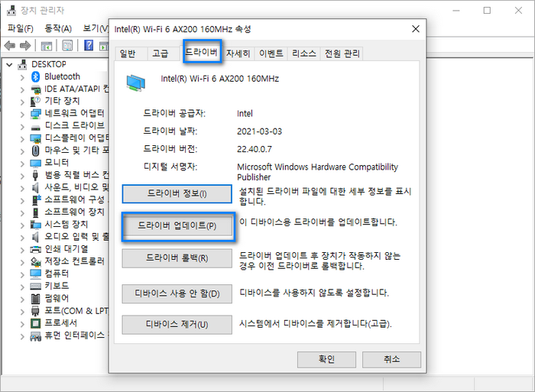Select the 인쇄 대기열 printer icon
The height and width of the screenshot is (392, 535).
pyautogui.click(x=35, y=249)
